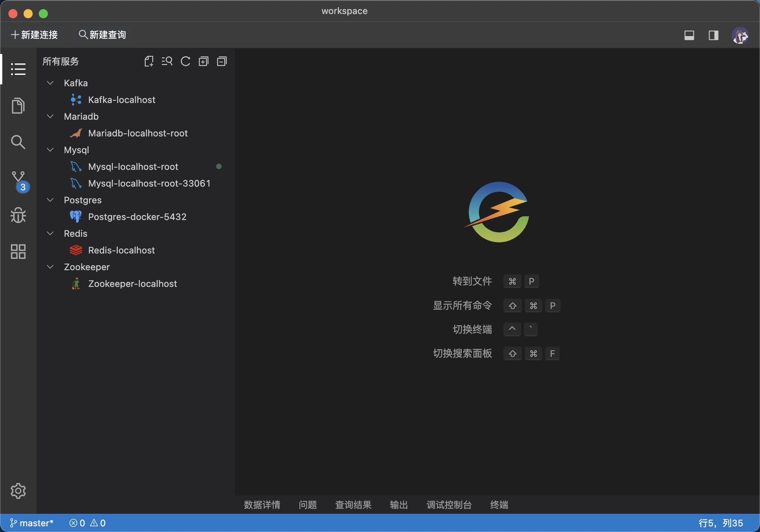This screenshot has height=532, width=760.
Task: Click the Postgres group label
Action: [83, 200]
